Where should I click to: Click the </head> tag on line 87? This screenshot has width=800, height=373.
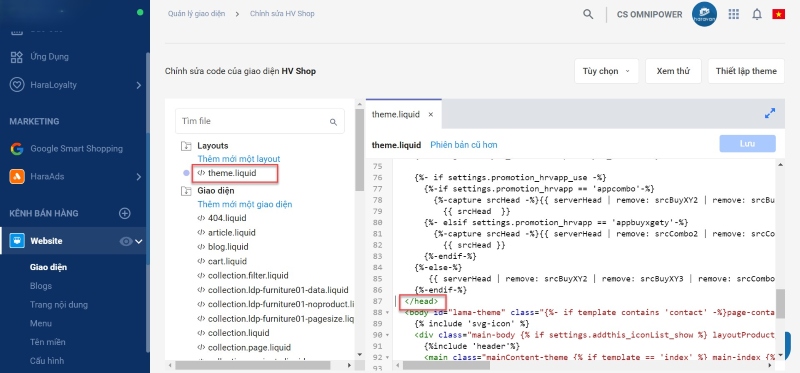pyautogui.click(x=421, y=302)
